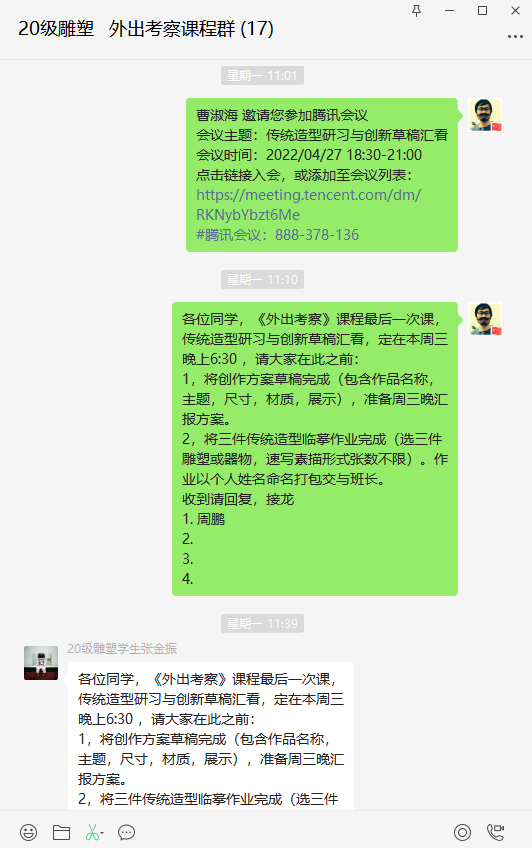The width and height of the screenshot is (532, 848).
Task: View sender avatar on course notice message
Action: click(485, 319)
